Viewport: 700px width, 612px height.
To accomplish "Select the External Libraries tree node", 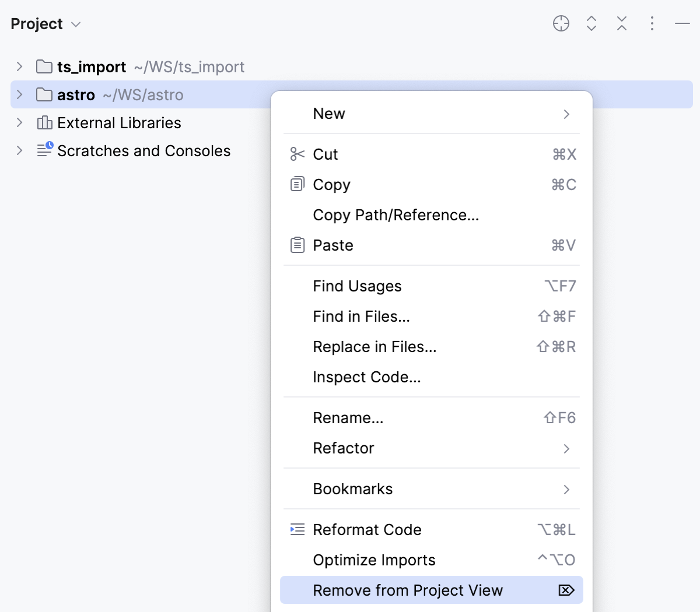I will click(x=118, y=123).
